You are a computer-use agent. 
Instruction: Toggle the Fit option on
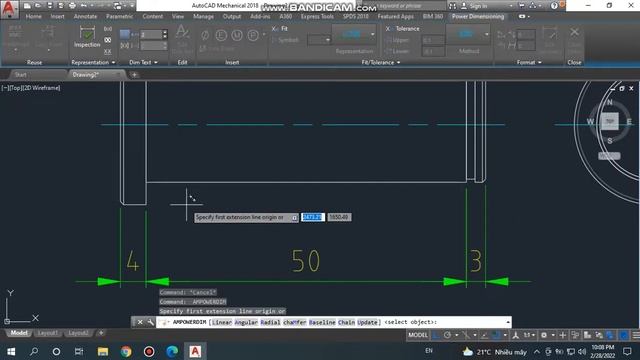point(280,29)
